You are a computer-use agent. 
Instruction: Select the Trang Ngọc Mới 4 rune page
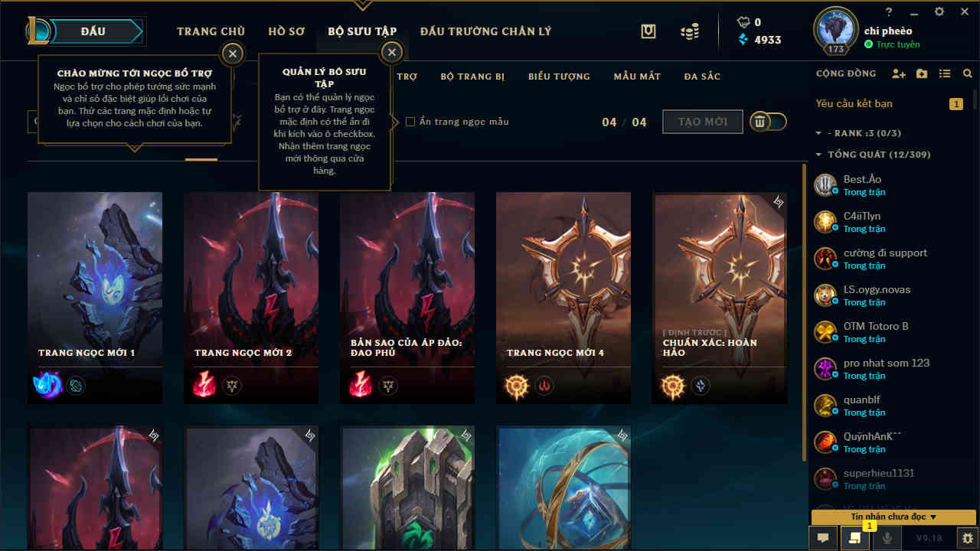[x=563, y=298]
